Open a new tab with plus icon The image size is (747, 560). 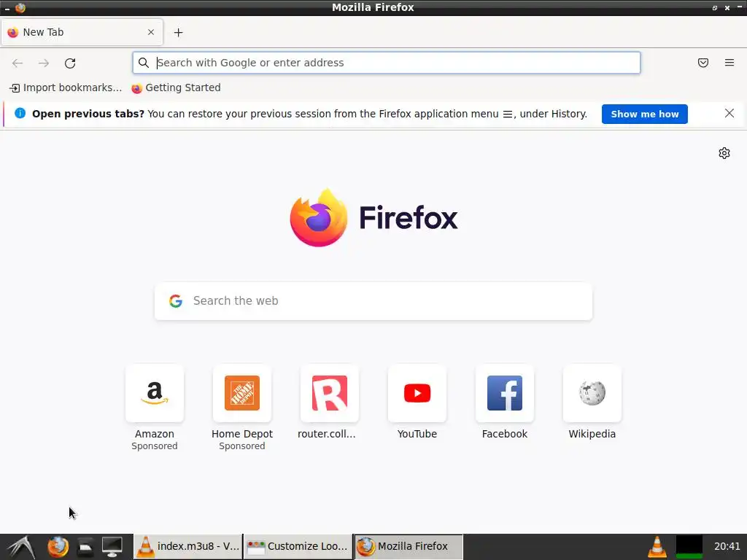tap(178, 32)
